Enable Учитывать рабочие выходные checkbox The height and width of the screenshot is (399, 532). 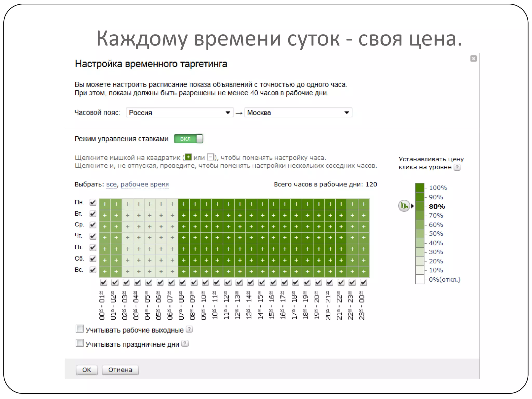coord(79,329)
